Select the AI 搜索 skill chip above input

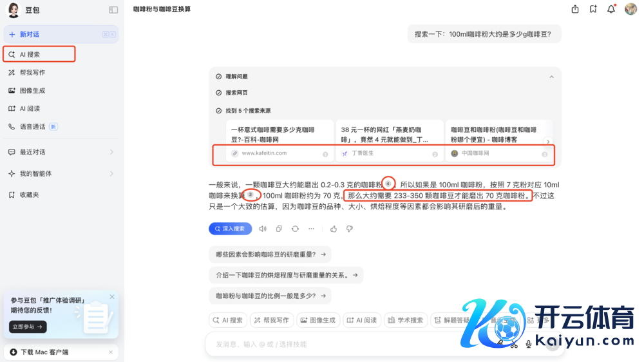pyautogui.click(x=229, y=320)
